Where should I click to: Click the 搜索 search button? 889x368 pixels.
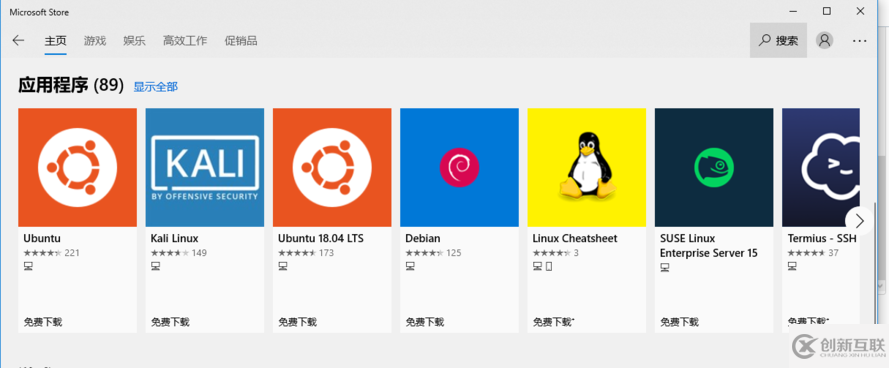coord(778,40)
